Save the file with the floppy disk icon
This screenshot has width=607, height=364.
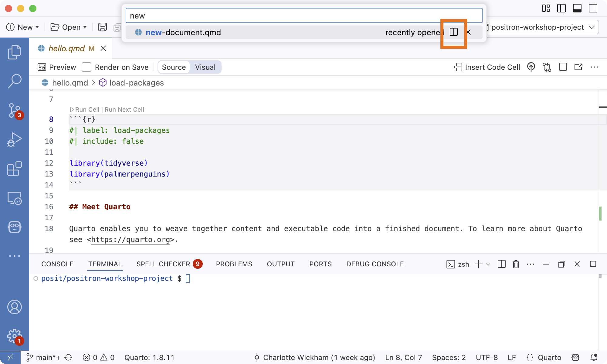[x=103, y=27]
